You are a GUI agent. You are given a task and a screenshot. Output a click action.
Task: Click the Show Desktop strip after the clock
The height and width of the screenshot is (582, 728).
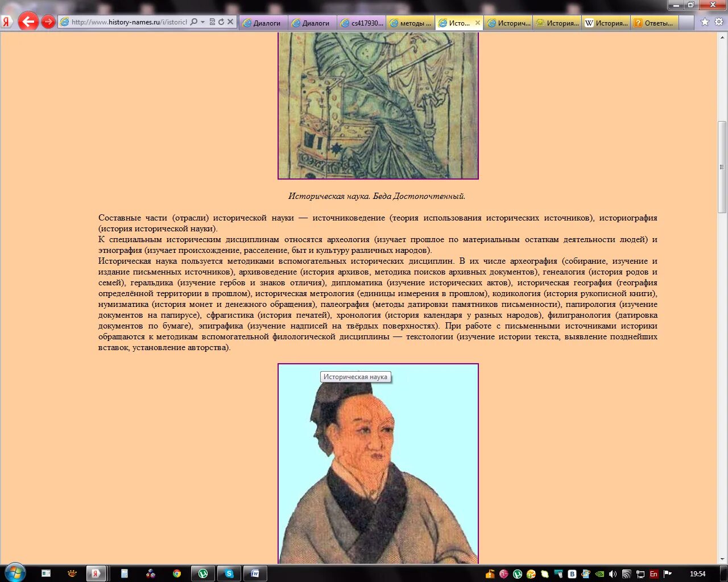pyautogui.click(x=723, y=573)
